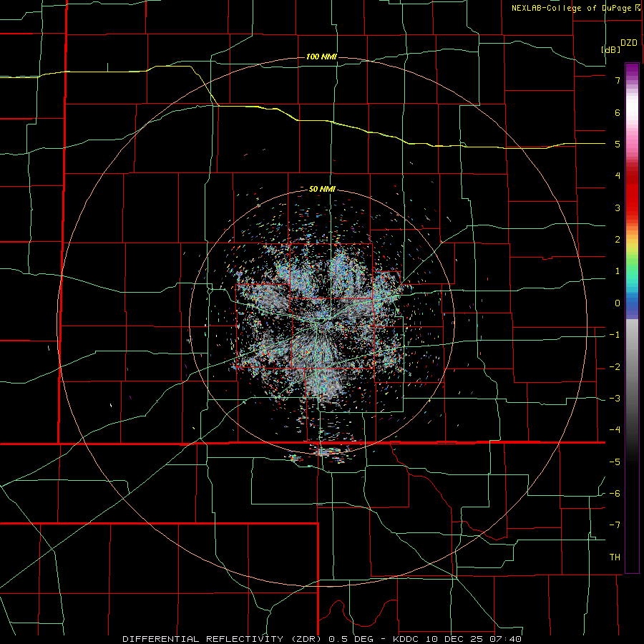Click the legend value -7 on the color scale

[x=615, y=525]
